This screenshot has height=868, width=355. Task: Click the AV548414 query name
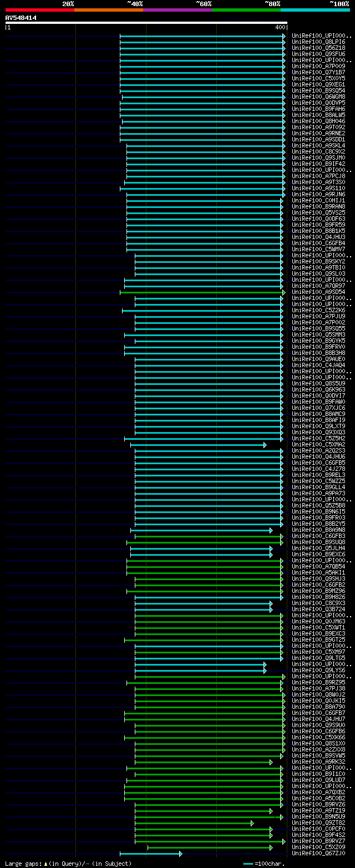(21, 18)
